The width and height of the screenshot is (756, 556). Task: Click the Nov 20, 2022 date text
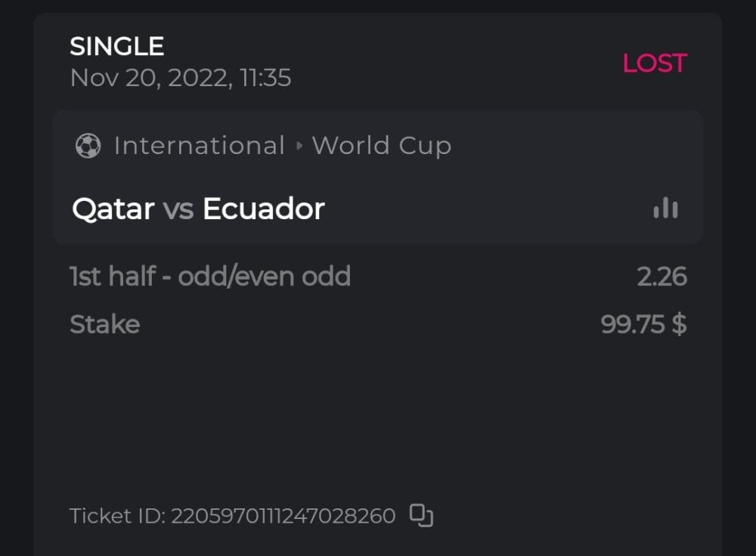click(150, 78)
